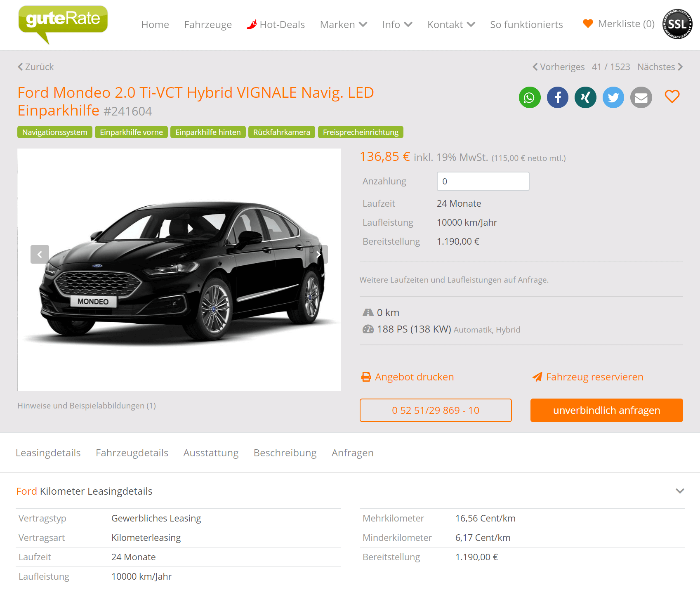The width and height of the screenshot is (700, 590).
Task: Open the Kontakt dropdown menu
Action: pyautogui.click(x=451, y=25)
